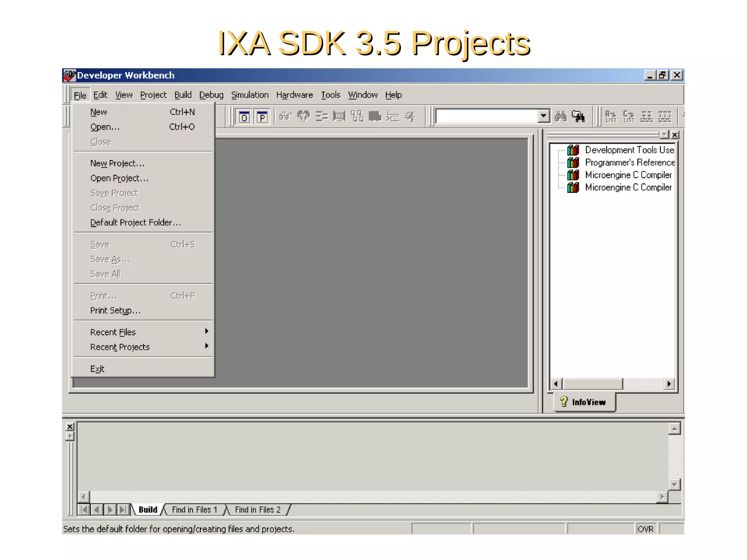747x560 pixels.
Task: Click the InfoView horizontal scrollbar thumb
Action: [x=593, y=384]
